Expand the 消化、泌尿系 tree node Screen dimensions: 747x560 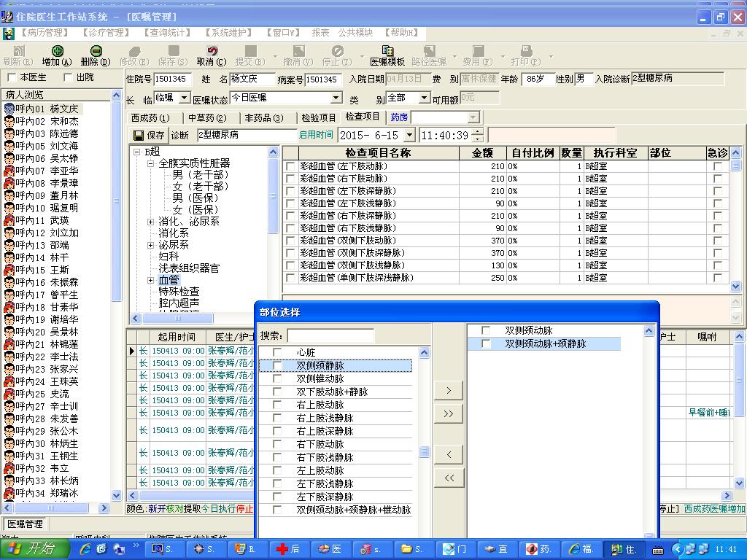(150, 222)
